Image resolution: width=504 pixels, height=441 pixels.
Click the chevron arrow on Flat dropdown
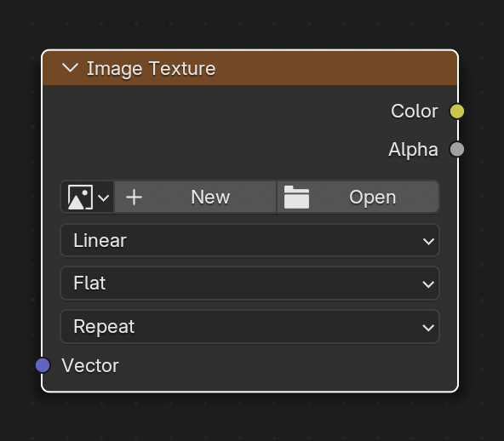pos(428,284)
